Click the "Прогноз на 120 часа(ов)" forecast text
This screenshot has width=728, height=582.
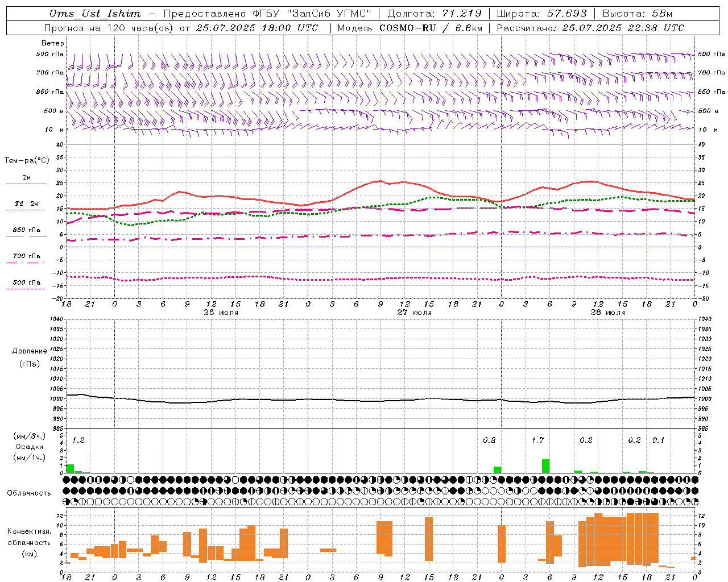[110, 28]
